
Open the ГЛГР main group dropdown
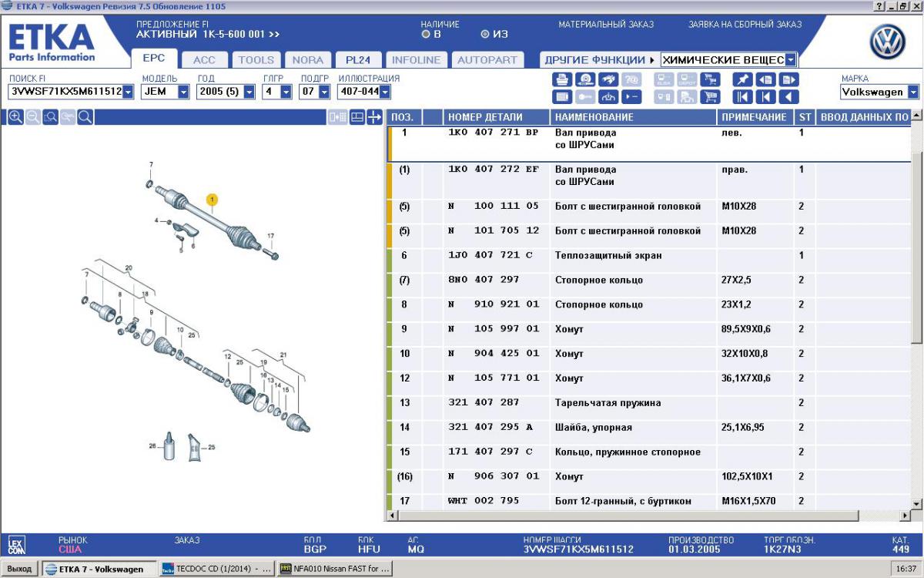coord(286,92)
